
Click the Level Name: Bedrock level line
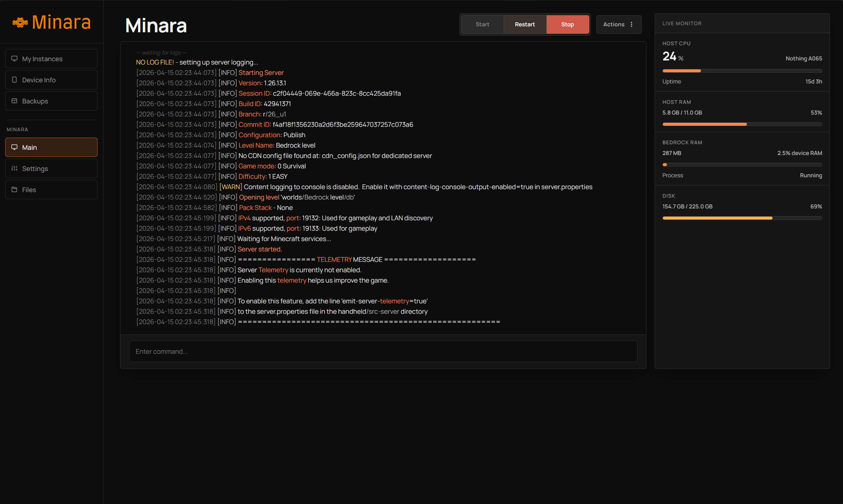click(226, 145)
